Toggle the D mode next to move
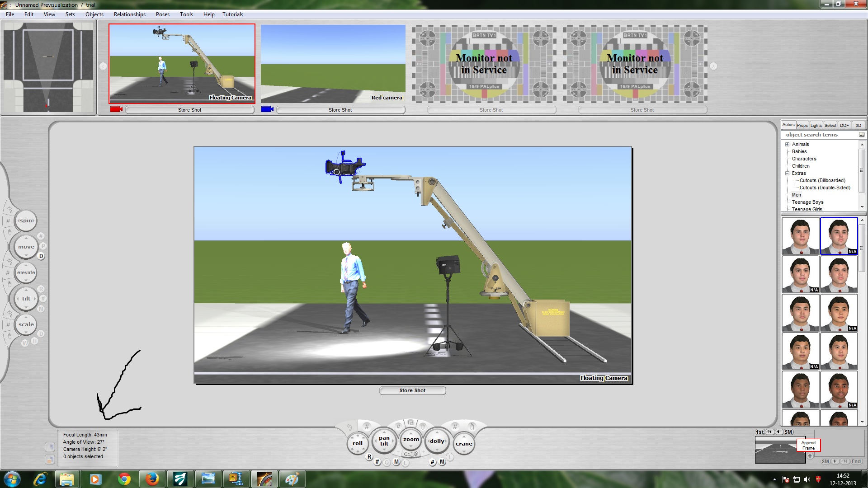Screen dimensions: 868x488 point(41,256)
